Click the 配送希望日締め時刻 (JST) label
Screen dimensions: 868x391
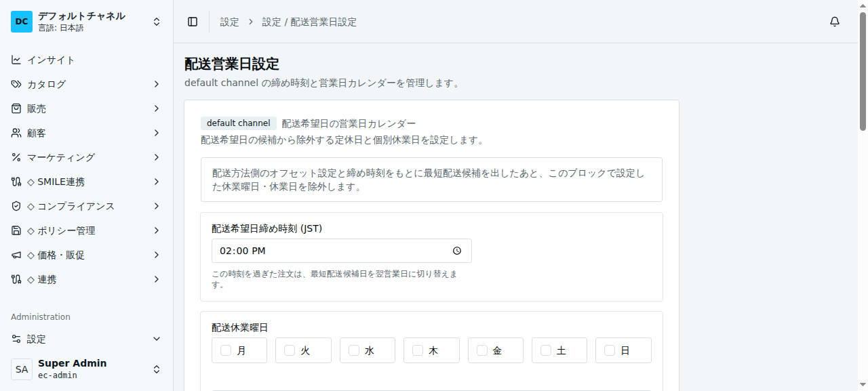(267, 228)
